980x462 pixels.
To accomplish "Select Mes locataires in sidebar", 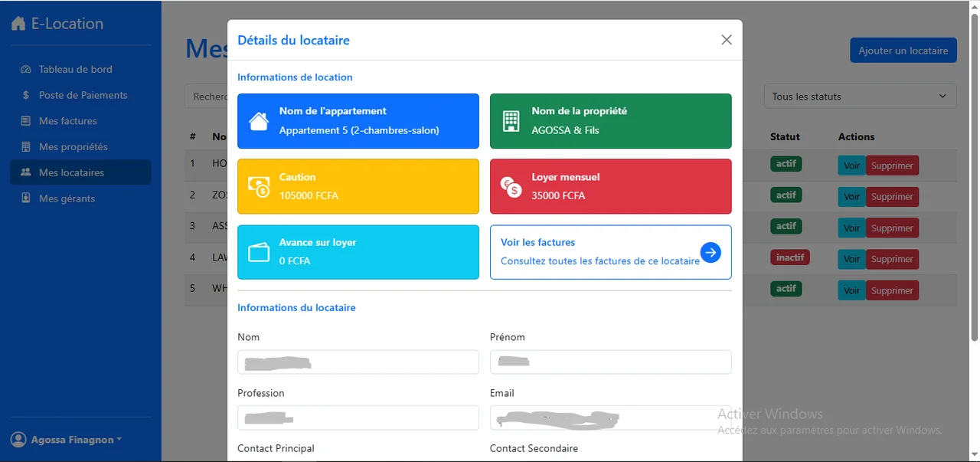I will pos(80,172).
